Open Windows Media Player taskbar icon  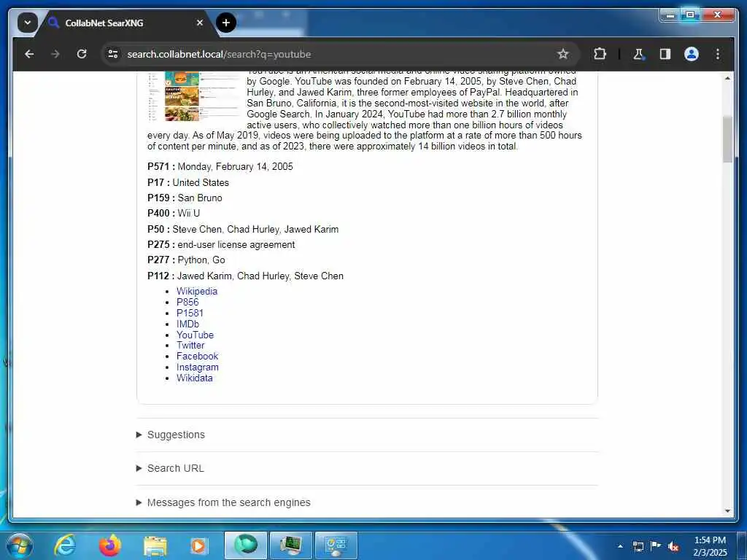[x=198, y=545]
